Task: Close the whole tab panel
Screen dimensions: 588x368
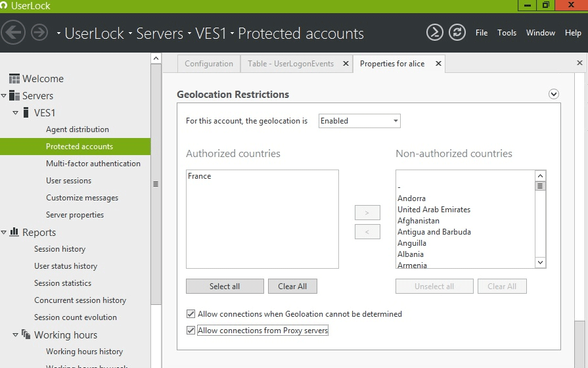Action: (x=579, y=62)
